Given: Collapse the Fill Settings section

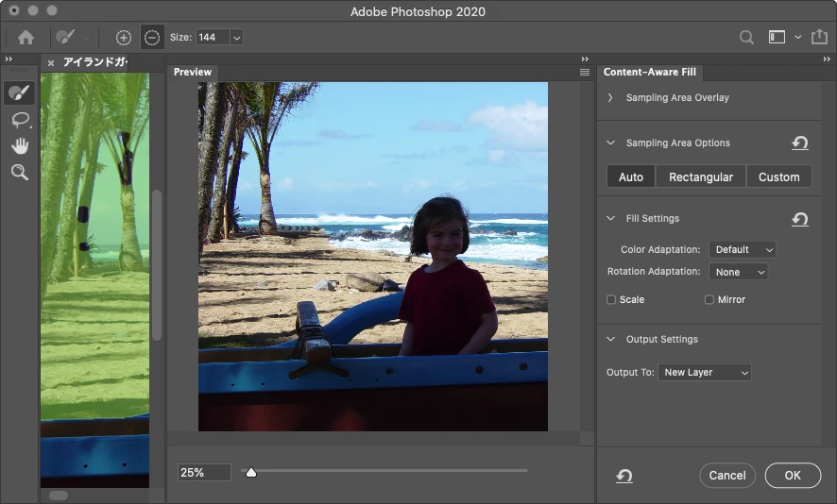Looking at the screenshot, I should click(x=610, y=218).
